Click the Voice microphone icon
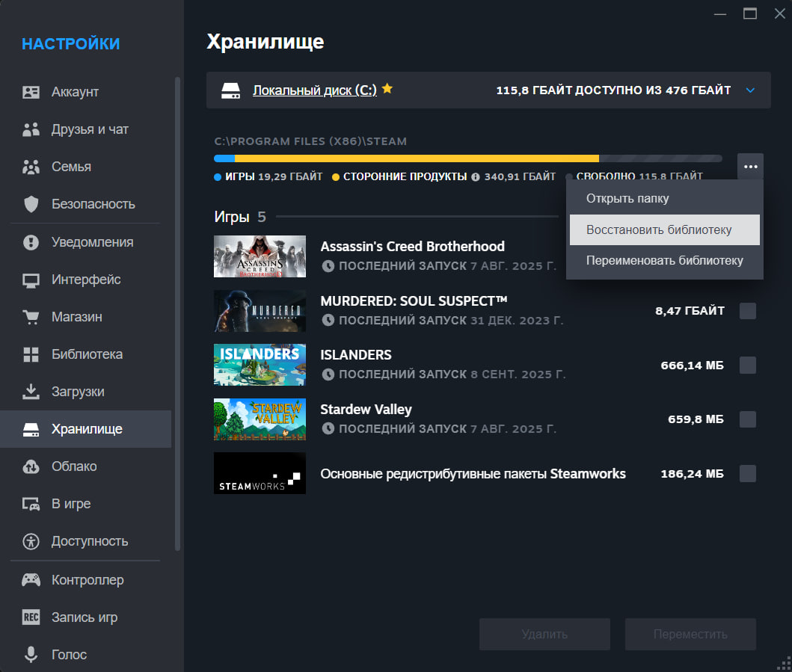This screenshot has width=792, height=672. 31,654
